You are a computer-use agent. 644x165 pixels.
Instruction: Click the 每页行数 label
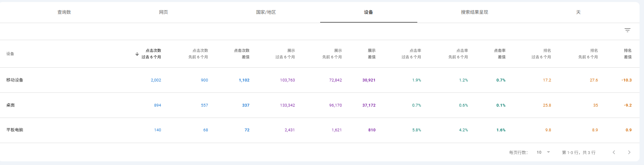coord(519,152)
